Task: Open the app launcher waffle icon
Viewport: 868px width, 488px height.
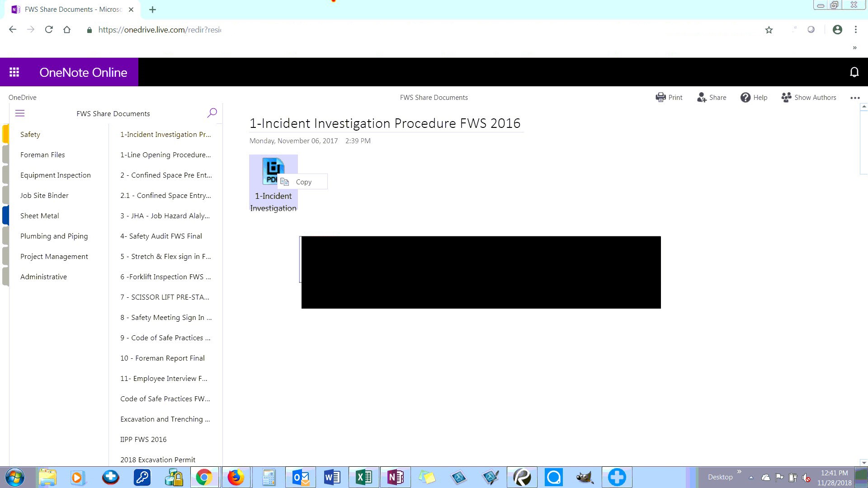Action: [14, 72]
